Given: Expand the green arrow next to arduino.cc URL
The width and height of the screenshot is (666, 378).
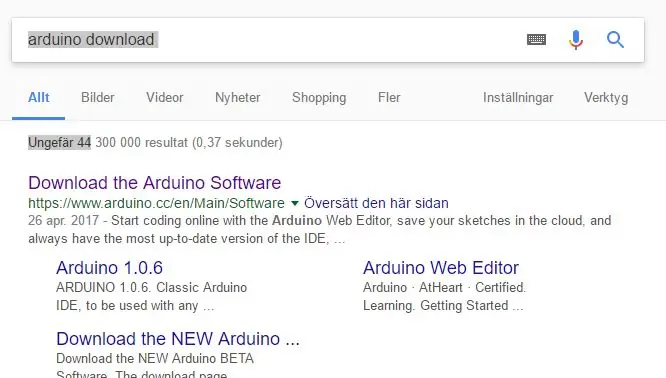Looking at the screenshot, I should (x=295, y=203).
